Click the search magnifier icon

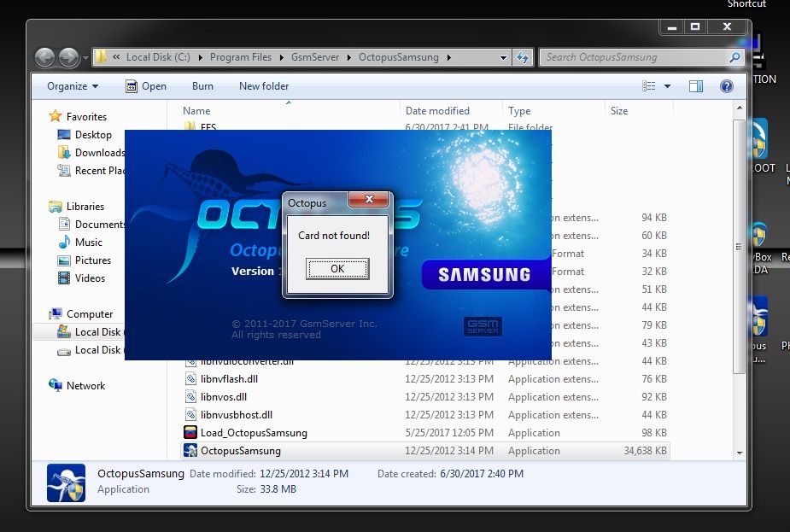pyautogui.click(x=734, y=58)
